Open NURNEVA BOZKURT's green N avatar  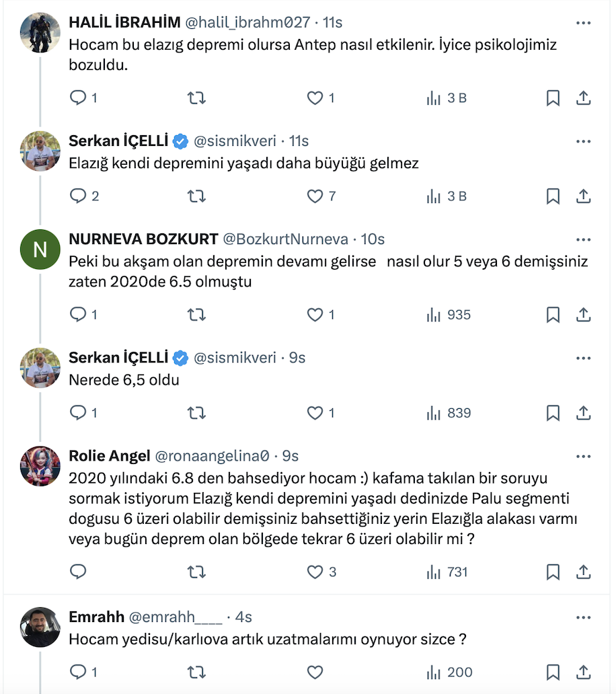point(40,251)
